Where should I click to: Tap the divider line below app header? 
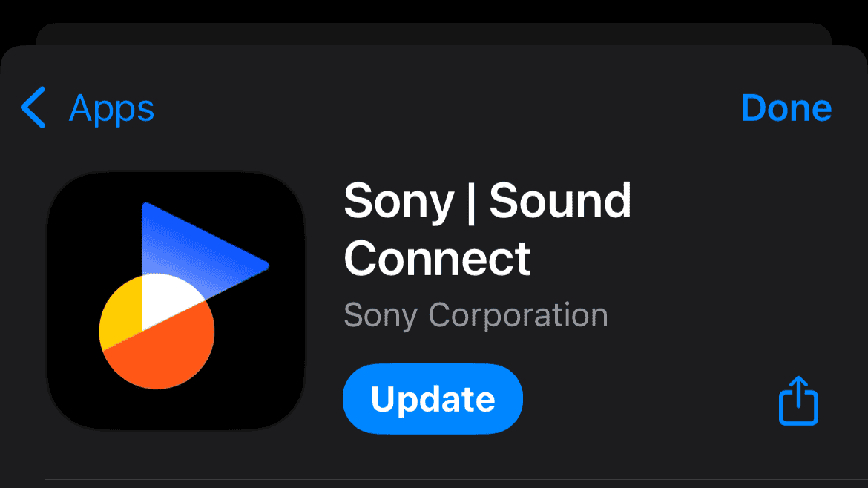pyautogui.click(x=456, y=479)
